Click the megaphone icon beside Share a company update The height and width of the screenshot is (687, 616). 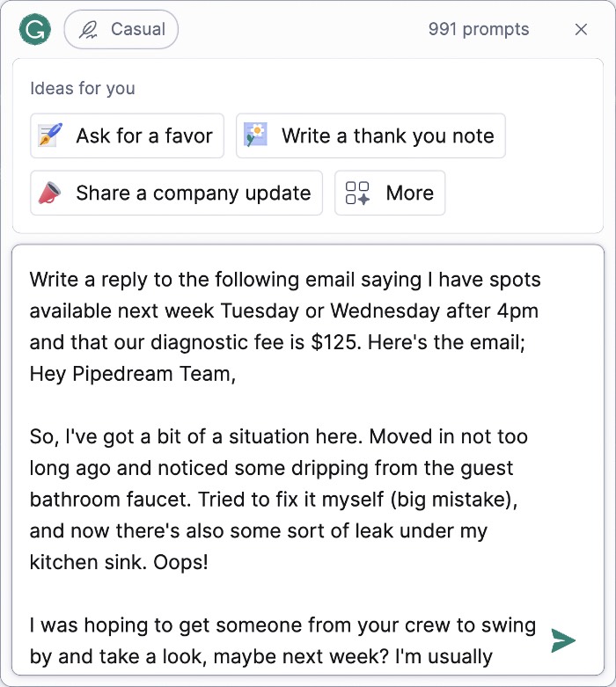click(x=50, y=193)
